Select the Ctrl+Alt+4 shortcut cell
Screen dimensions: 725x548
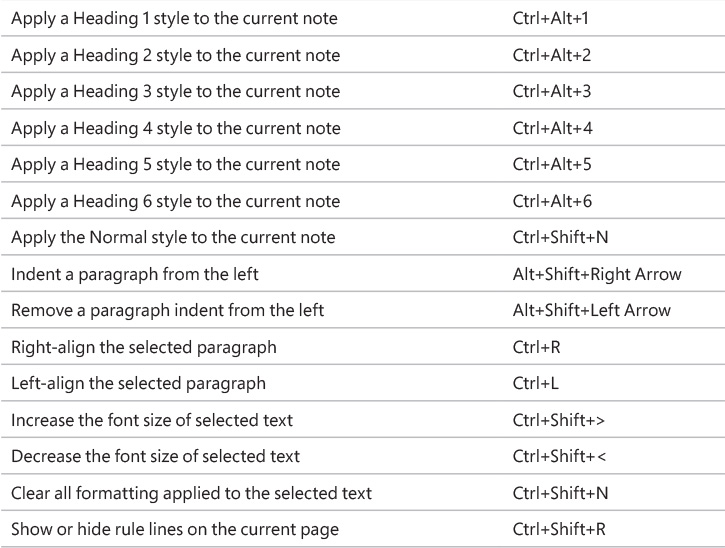tap(553, 128)
